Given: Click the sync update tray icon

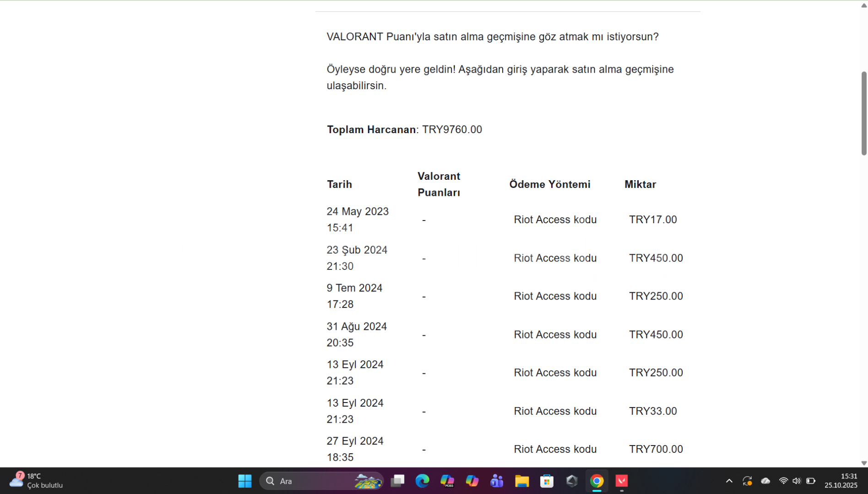Looking at the screenshot, I should (x=747, y=481).
